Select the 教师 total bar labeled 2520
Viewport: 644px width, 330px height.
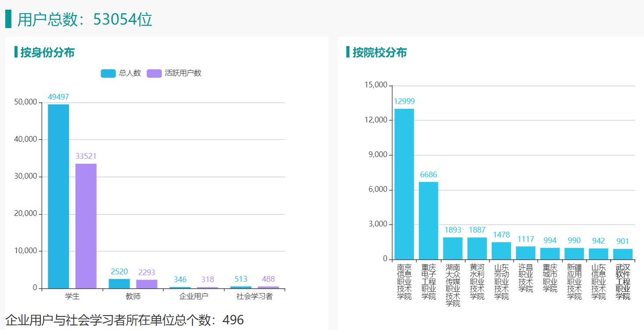point(119,284)
